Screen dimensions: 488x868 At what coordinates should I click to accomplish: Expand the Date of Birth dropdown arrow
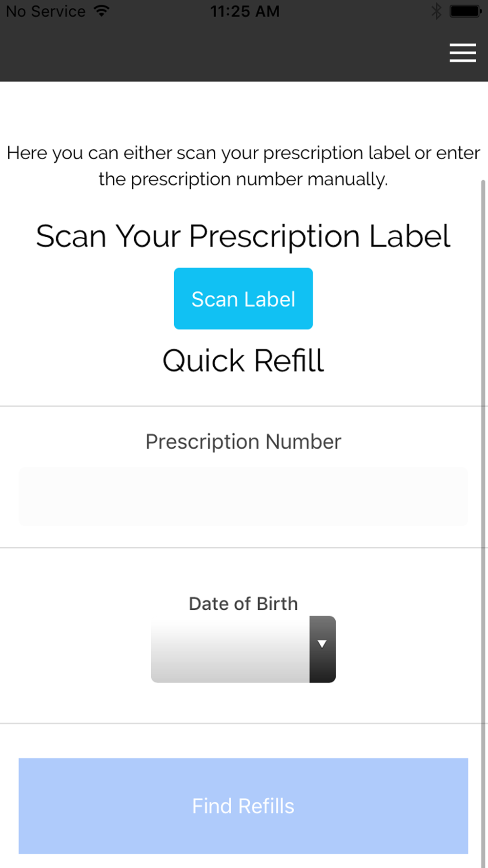(322, 649)
